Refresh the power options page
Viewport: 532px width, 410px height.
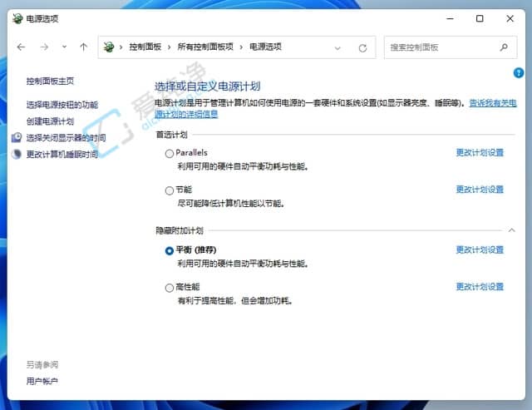pyautogui.click(x=362, y=48)
